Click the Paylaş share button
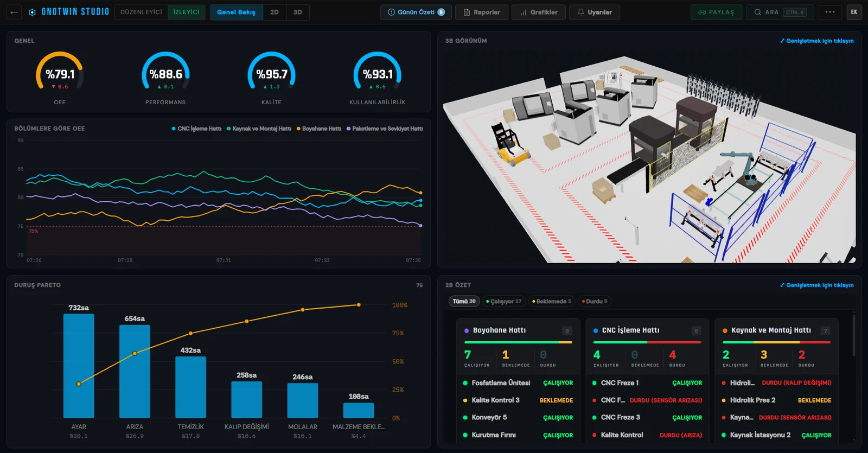This screenshot has height=453, width=868. tap(716, 12)
